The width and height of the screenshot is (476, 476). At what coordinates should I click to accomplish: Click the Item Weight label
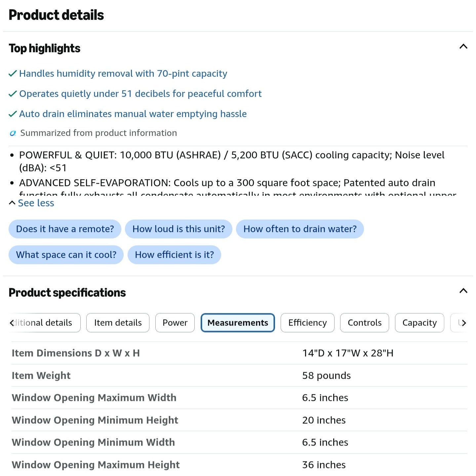41,376
